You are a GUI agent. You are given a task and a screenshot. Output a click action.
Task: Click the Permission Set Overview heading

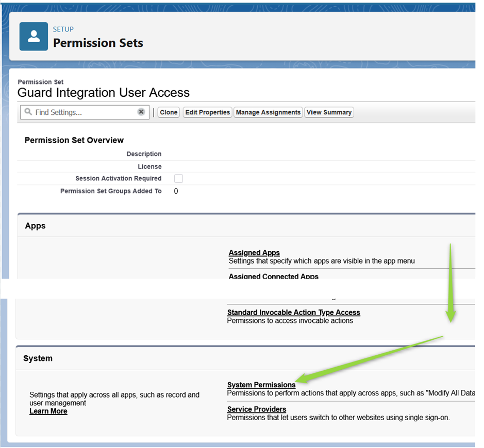click(x=74, y=140)
